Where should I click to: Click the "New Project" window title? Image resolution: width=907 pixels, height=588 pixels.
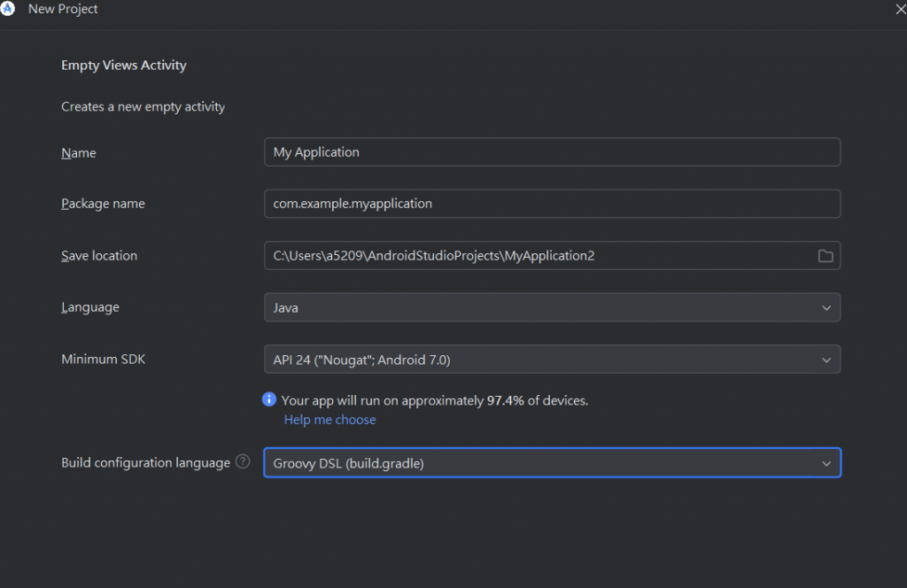[x=63, y=9]
